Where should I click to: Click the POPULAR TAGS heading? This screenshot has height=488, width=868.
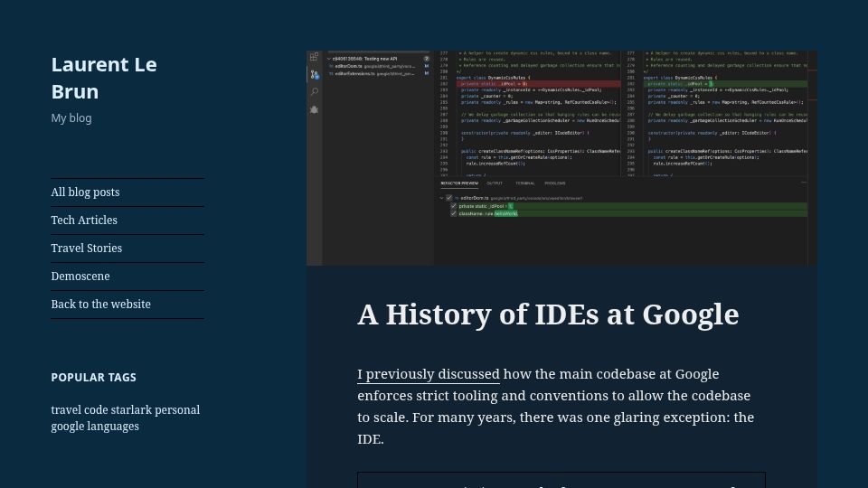[x=93, y=378]
